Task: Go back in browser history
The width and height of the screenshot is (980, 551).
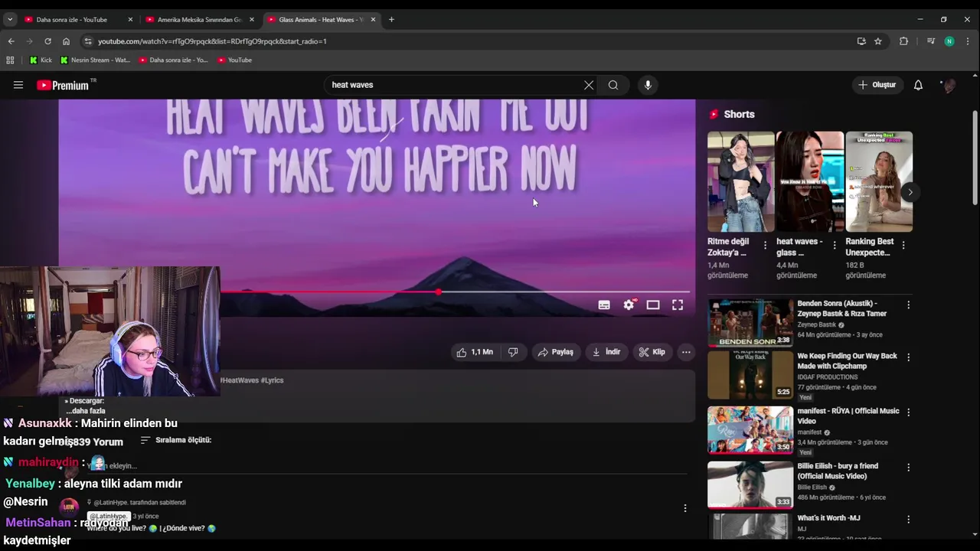Action: [x=11, y=41]
